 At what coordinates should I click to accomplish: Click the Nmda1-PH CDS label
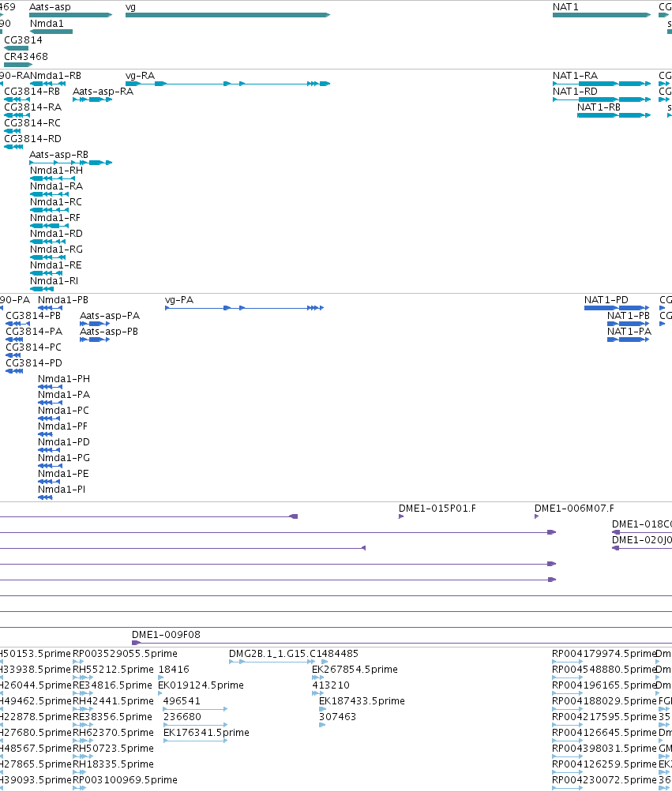pyautogui.click(x=64, y=379)
